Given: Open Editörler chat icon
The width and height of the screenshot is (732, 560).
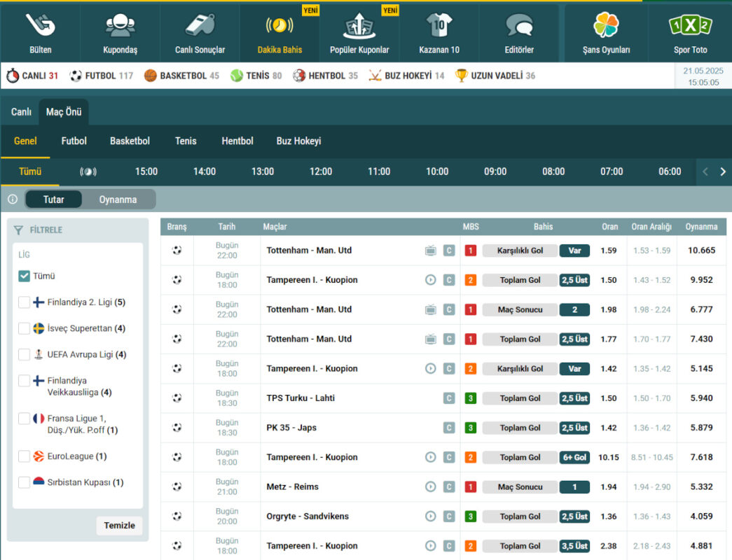Looking at the screenshot, I should [519, 24].
